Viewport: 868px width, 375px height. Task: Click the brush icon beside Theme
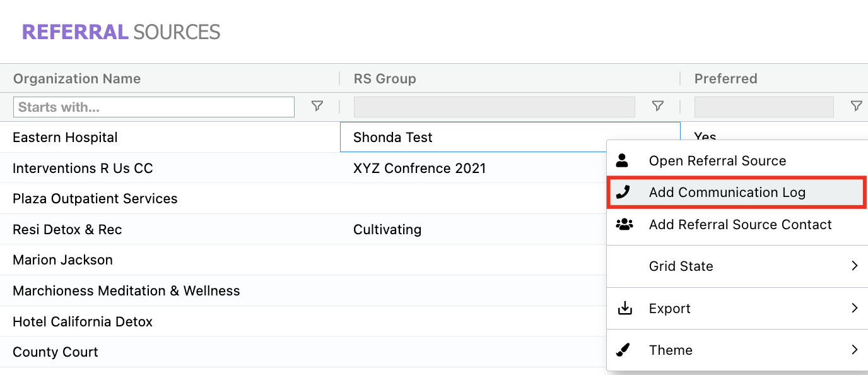pyautogui.click(x=624, y=350)
